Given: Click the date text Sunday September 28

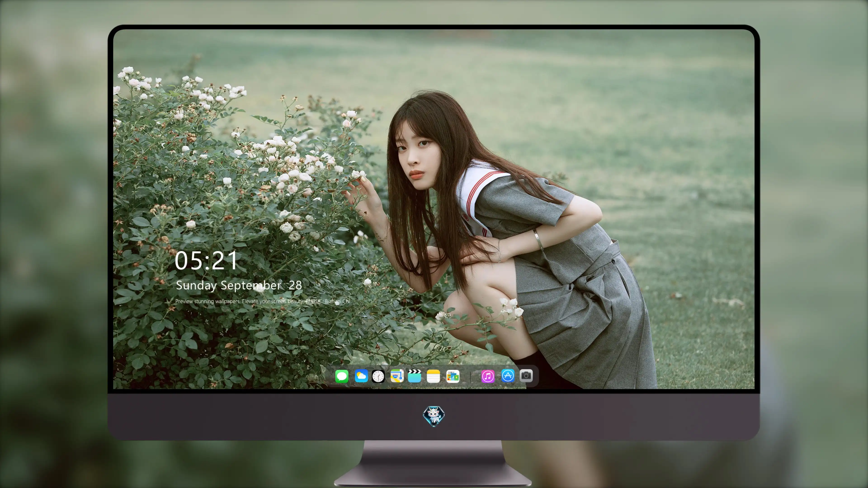Looking at the screenshot, I should tap(239, 285).
